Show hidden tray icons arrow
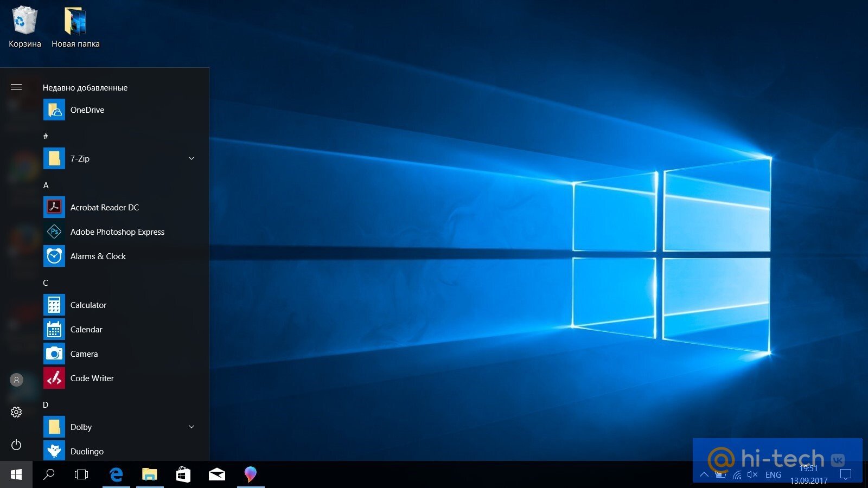The image size is (868, 488). point(704,474)
